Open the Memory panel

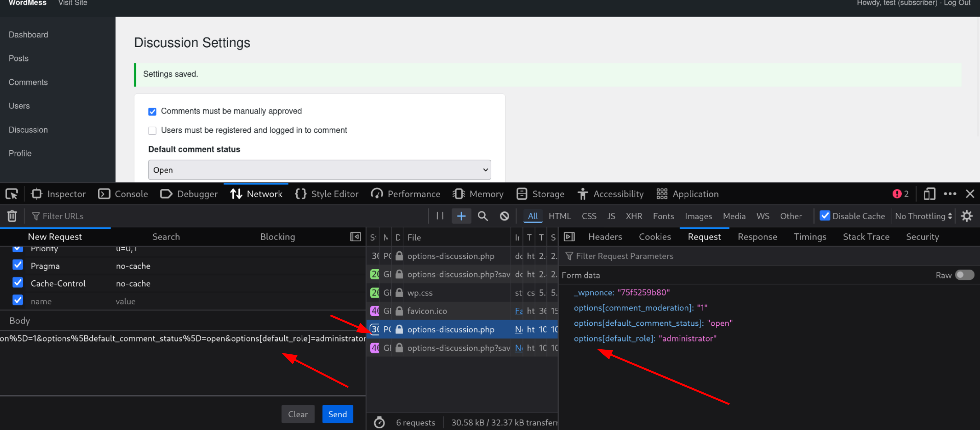(x=478, y=194)
